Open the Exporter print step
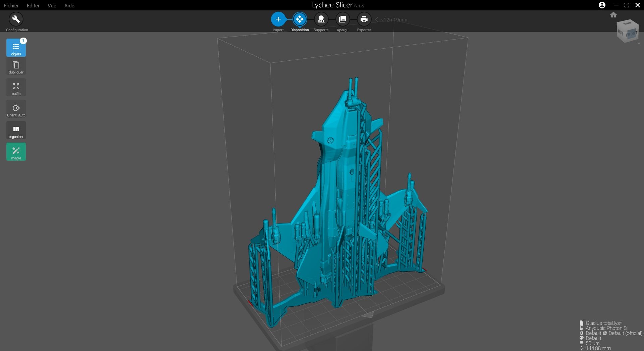644x351 pixels. coord(364,19)
